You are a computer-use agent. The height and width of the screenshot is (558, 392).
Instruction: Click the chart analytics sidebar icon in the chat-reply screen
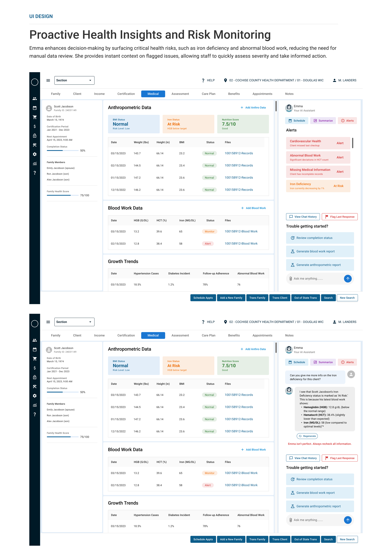click(x=35, y=405)
